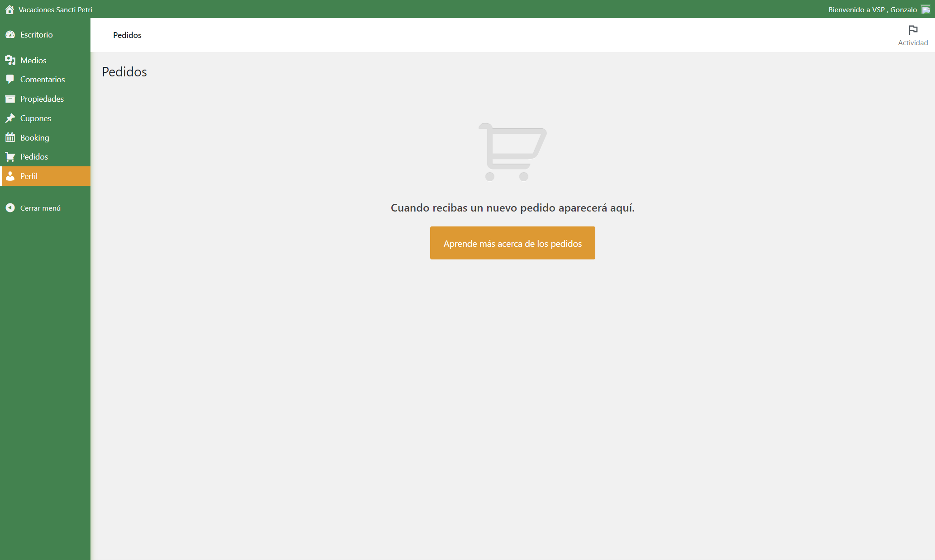
Task: Open the Vacaciones Sancti Petri site link
Action: click(55, 9)
